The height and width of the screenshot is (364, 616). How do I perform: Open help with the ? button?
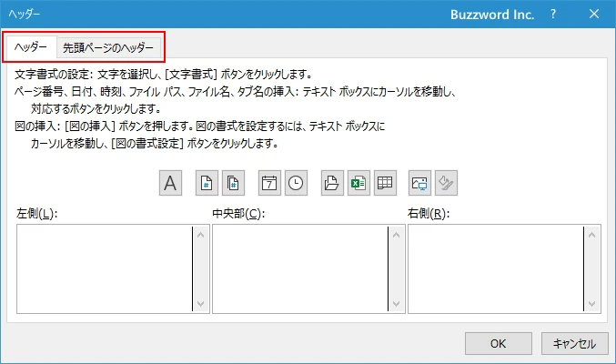click(553, 15)
